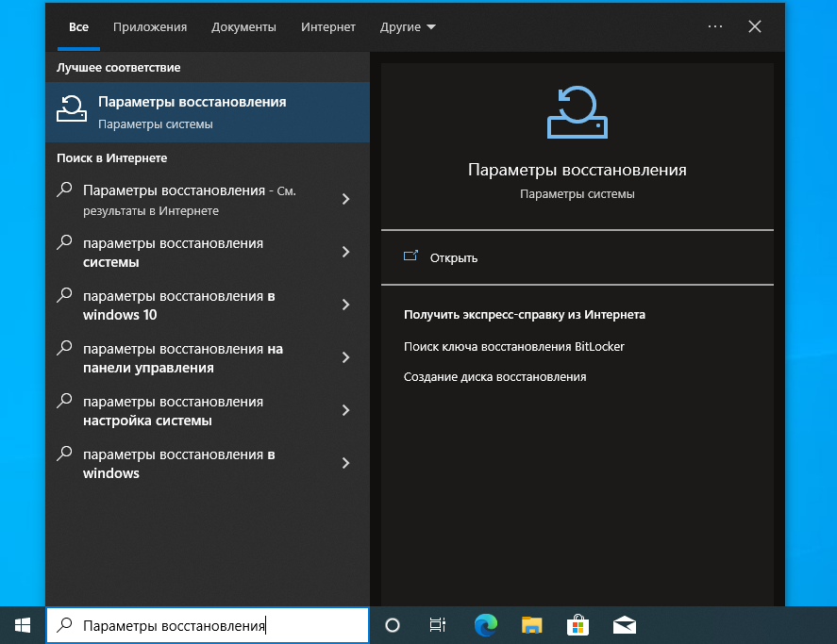Expand arrow for last 'в windows' suggestion

click(x=346, y=463)
